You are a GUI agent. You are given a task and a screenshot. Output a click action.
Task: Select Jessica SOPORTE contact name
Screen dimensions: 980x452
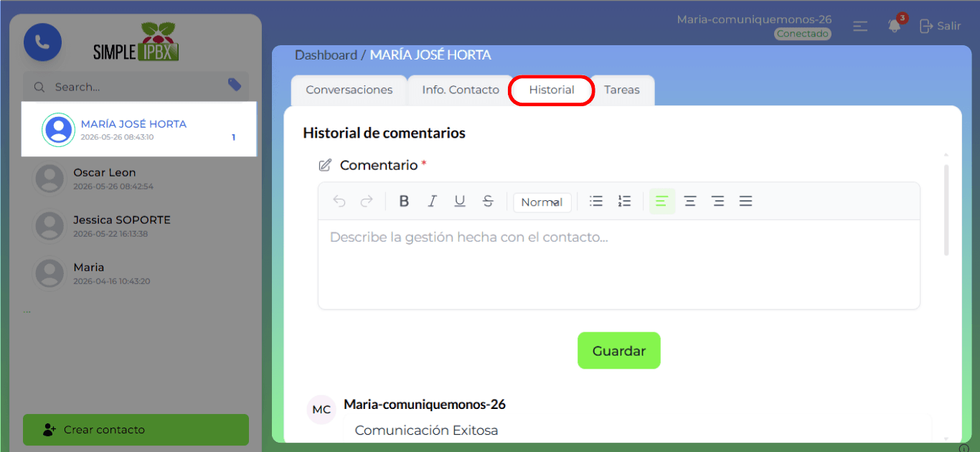(x=122, y=220)
